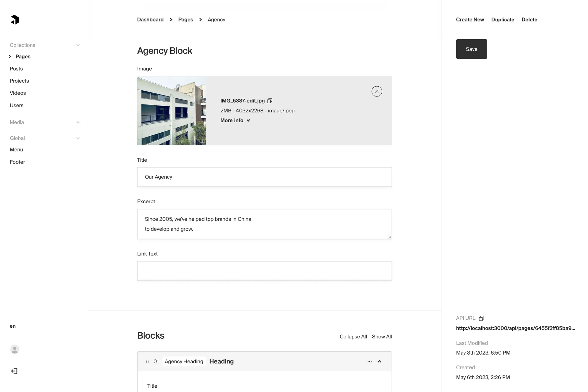Click the agency building image thumbnail
This screenshot has width=588, height=392.
(171, 111)
